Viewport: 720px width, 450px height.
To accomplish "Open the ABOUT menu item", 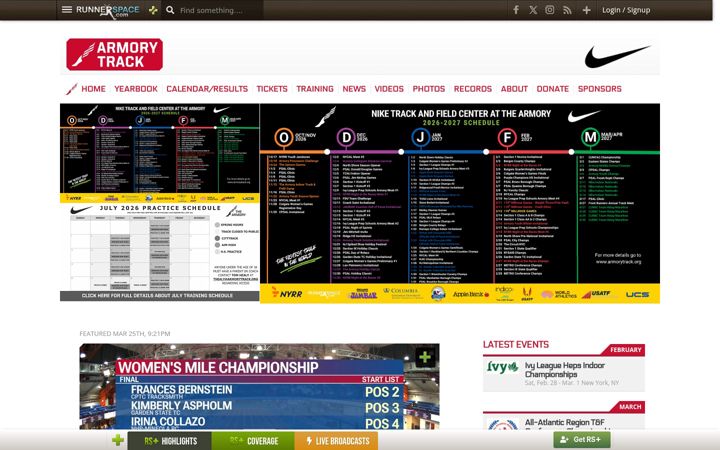I will pyautogui.click(x=514, y=89).
